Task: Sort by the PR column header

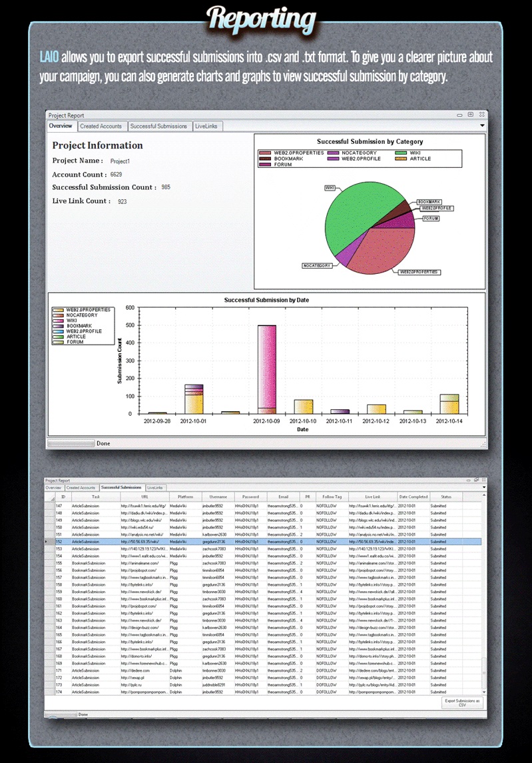Action: [308, 497]
